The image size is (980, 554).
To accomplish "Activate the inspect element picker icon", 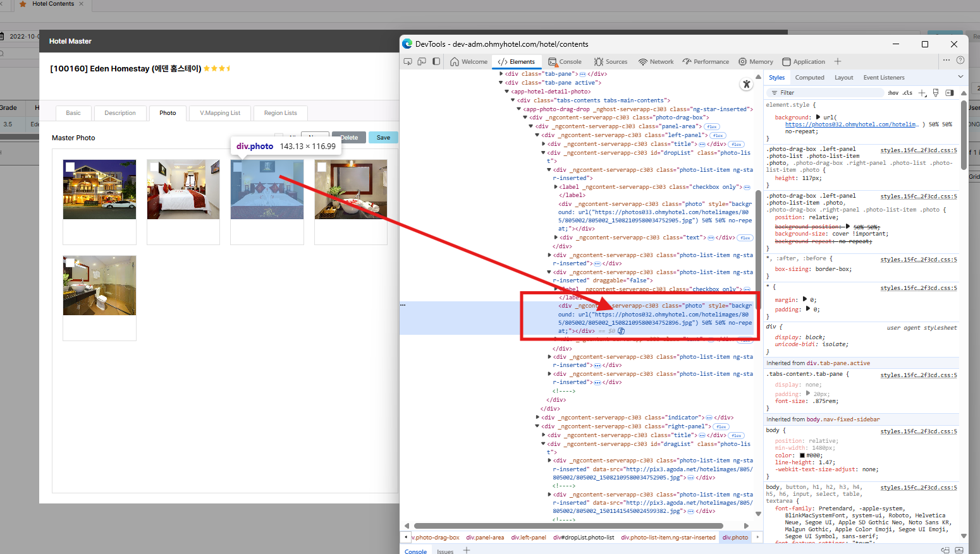I will point(408,61).
